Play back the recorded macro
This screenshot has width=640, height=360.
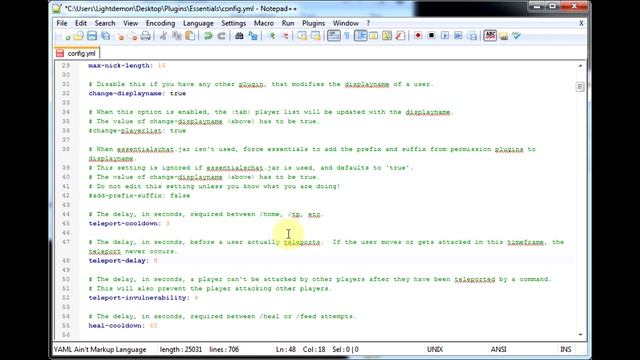pyautogui.click(x=445, y=36)
